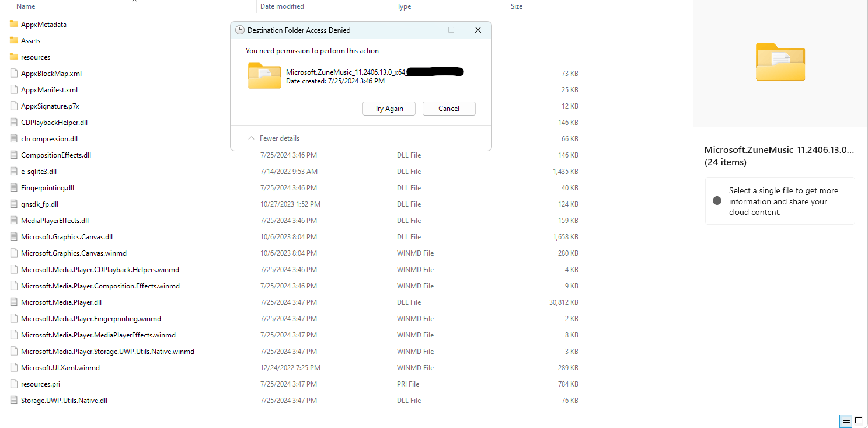The height and width of the screenshot is (428, 868).
Task: Click the resources.pri file icon
Action: pos(14,384)
